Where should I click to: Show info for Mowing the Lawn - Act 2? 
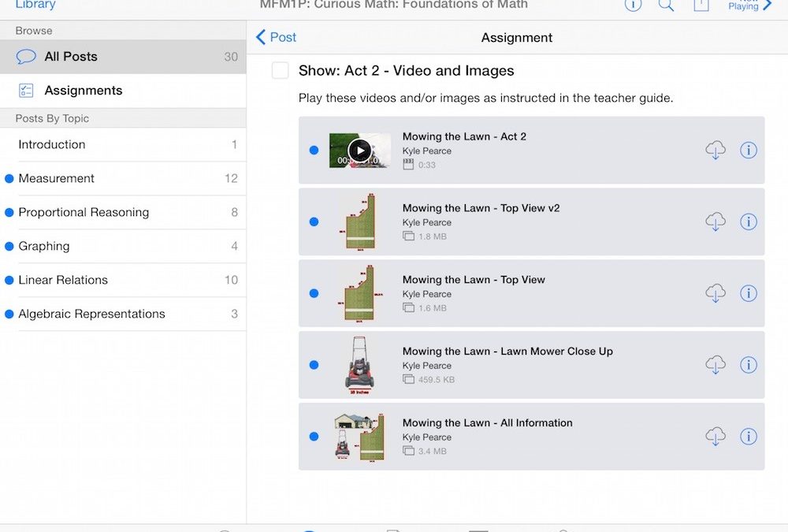pos(748,150)
